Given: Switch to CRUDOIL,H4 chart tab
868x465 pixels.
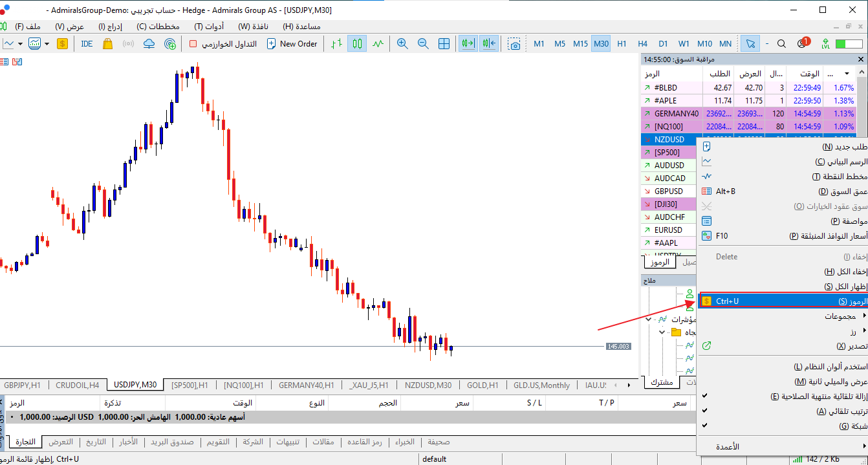Looking at the screenshot, I should tap(78, 385).
